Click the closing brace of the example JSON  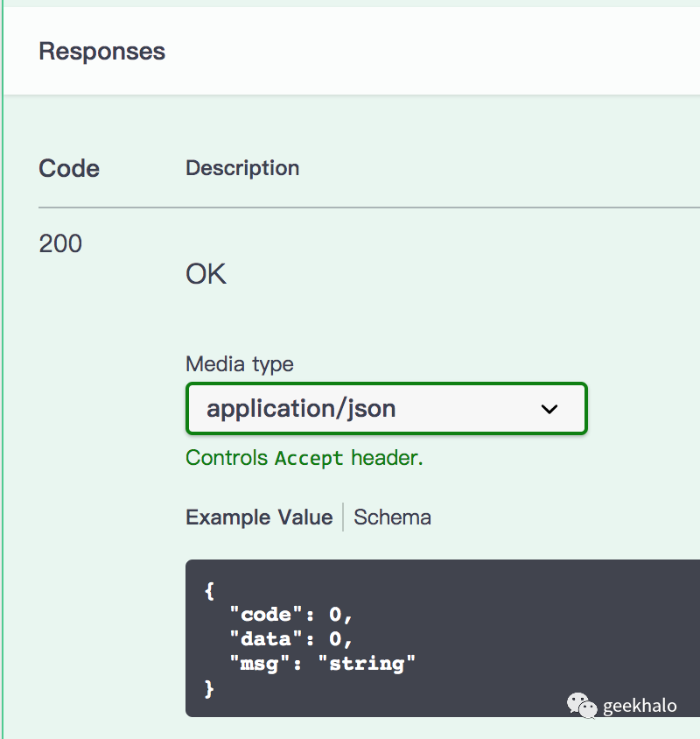click(x=209, y=689)
